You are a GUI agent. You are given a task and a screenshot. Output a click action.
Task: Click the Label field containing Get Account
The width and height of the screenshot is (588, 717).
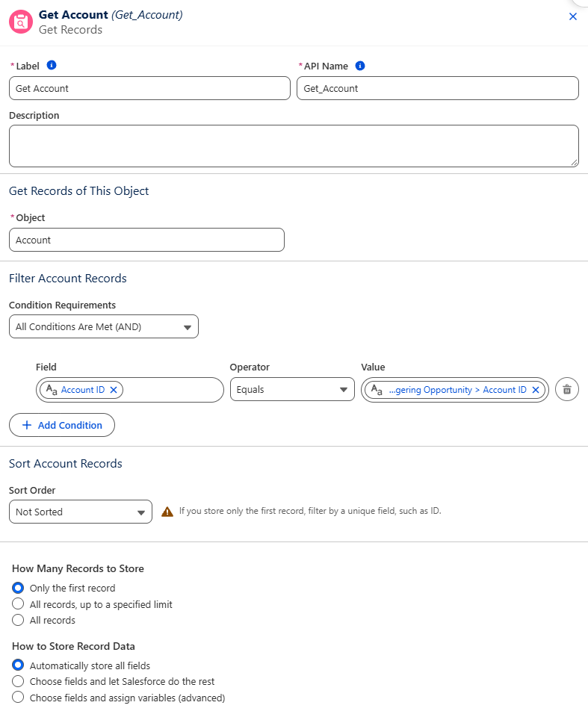click(x=149, y=88)
